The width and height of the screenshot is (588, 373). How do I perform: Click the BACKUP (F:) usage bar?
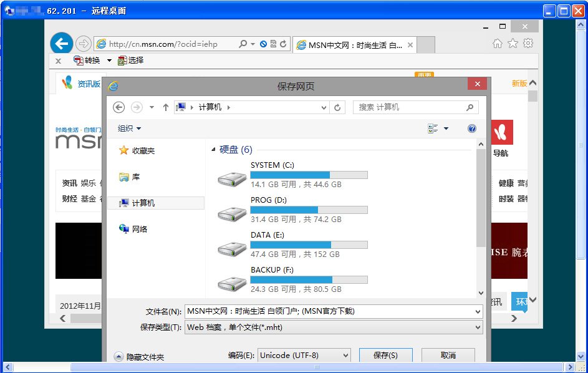pyautogui.click(x=309, y=279)
